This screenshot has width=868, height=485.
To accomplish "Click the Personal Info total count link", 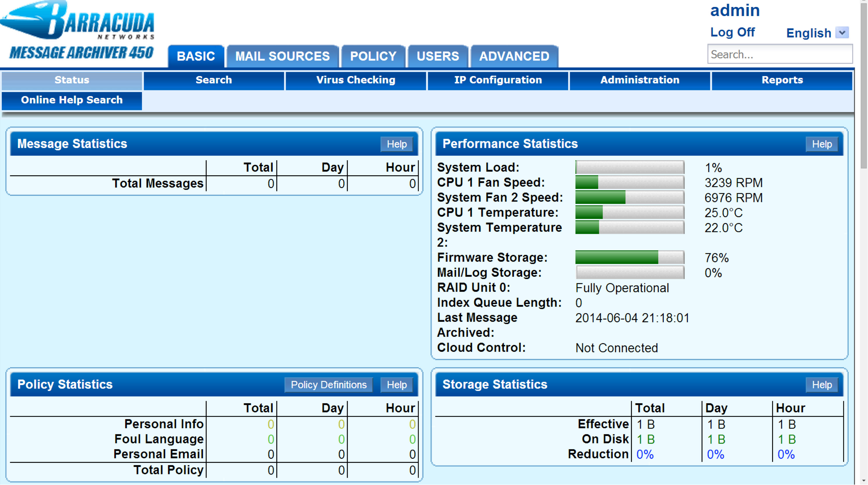I will click(x=271, y=424).
